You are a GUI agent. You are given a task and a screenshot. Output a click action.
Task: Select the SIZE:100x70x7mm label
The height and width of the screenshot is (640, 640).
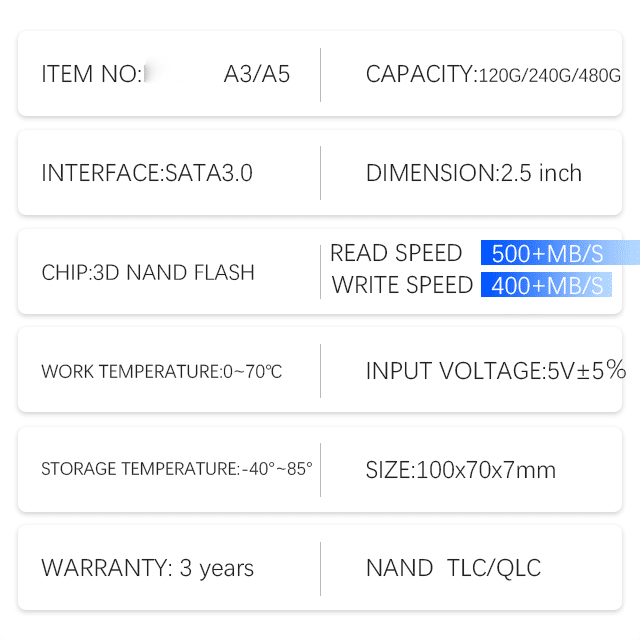point(461,470)
